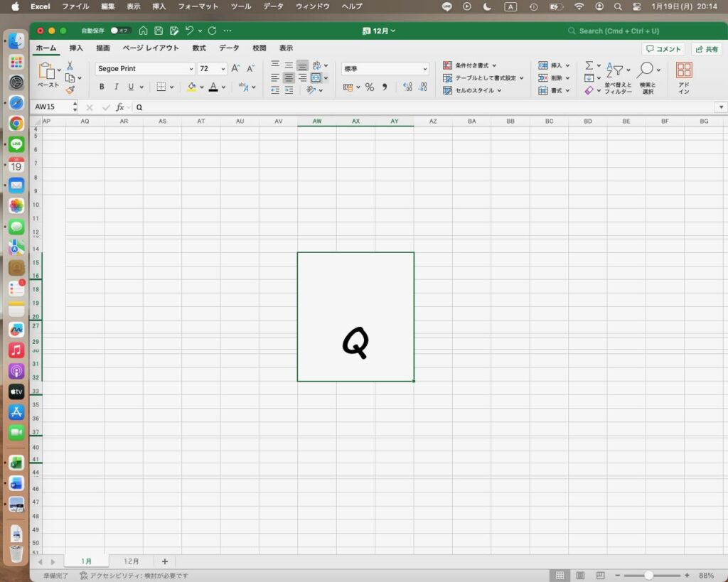The height and width of the screenshot is (582, 728).
Task: Switch to the 12月 sheet tab
Action: coord(131,561)
